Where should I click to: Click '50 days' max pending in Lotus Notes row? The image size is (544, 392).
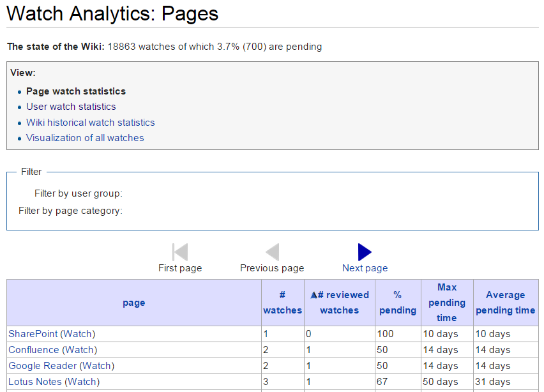(441, 382)
